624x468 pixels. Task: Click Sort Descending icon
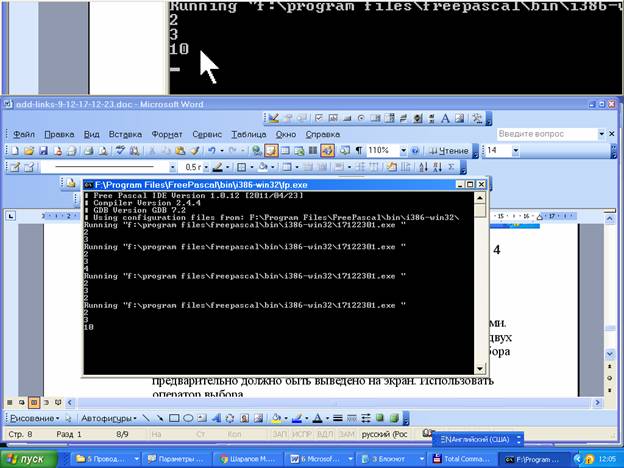(437, 167)
